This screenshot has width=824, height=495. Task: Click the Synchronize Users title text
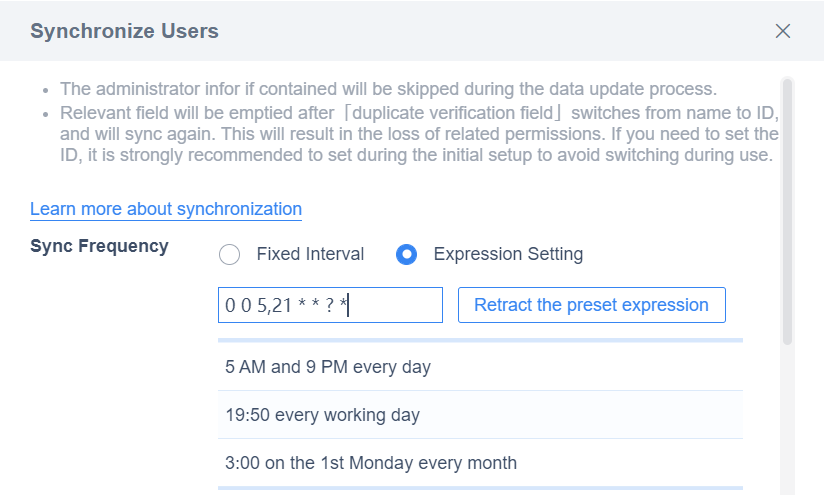tap(125, 31)
